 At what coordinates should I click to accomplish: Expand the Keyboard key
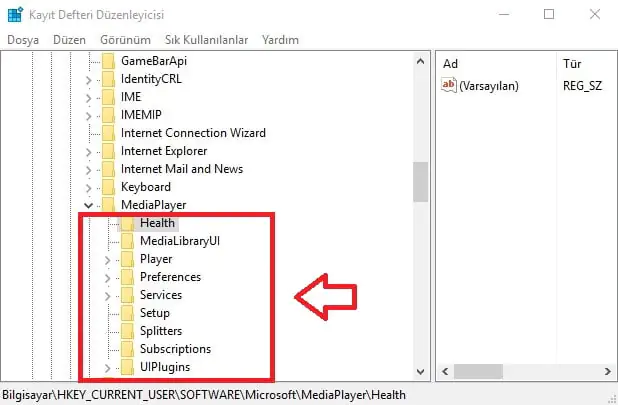(89, 188)
